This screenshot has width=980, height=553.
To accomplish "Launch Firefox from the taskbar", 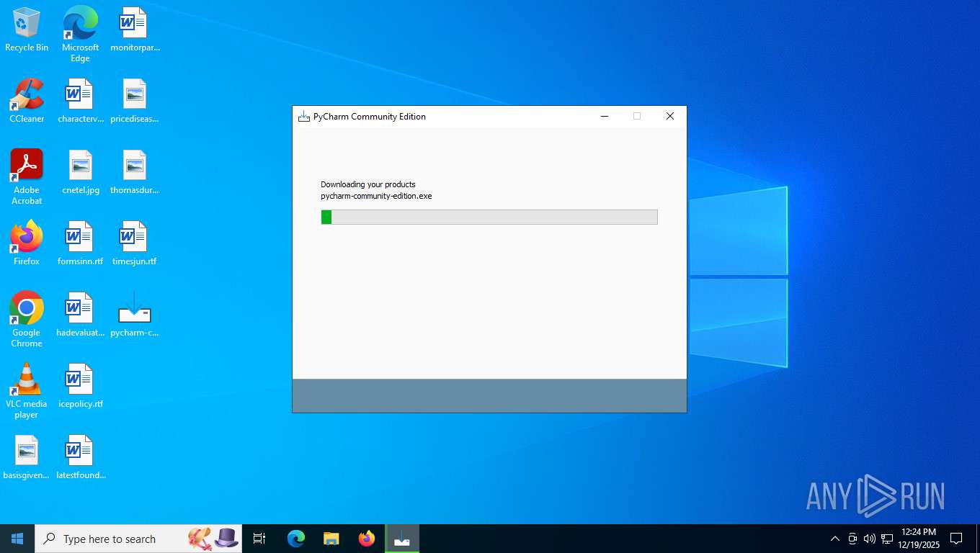I will click(367, 539).
